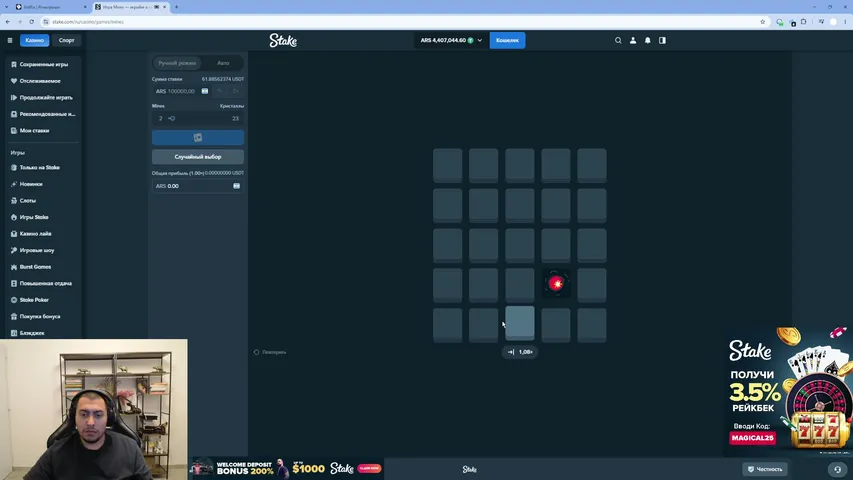Viewport: 853px width, 480px height.
Task: Reload the page in the browser
Action: pyautogui.click(x=32, y=22)
